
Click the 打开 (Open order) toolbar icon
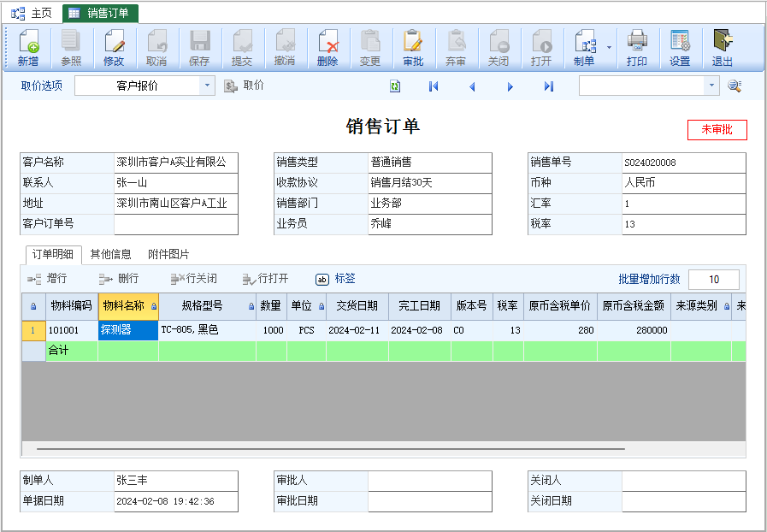coord(541,48)
